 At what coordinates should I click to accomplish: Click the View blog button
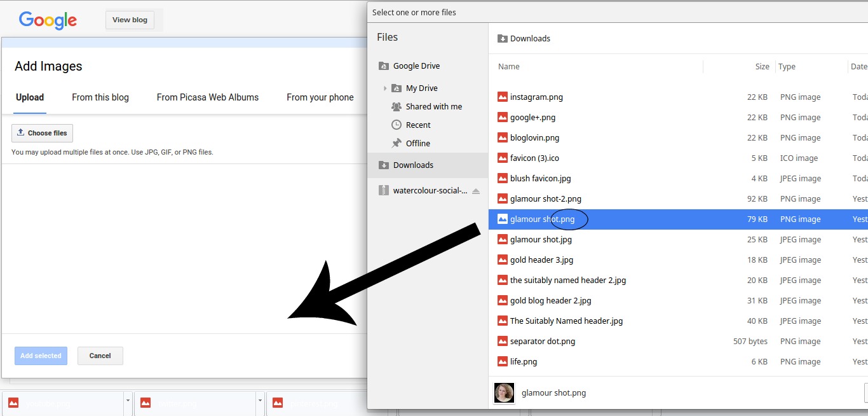129,20
